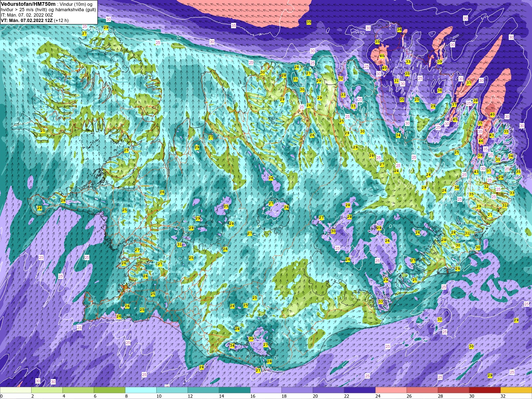This screenshot has height=399, width=532.
Task: Click the 'Vindur (10m) og' header text
Action: pyautogui.click(x=76, y=4)
